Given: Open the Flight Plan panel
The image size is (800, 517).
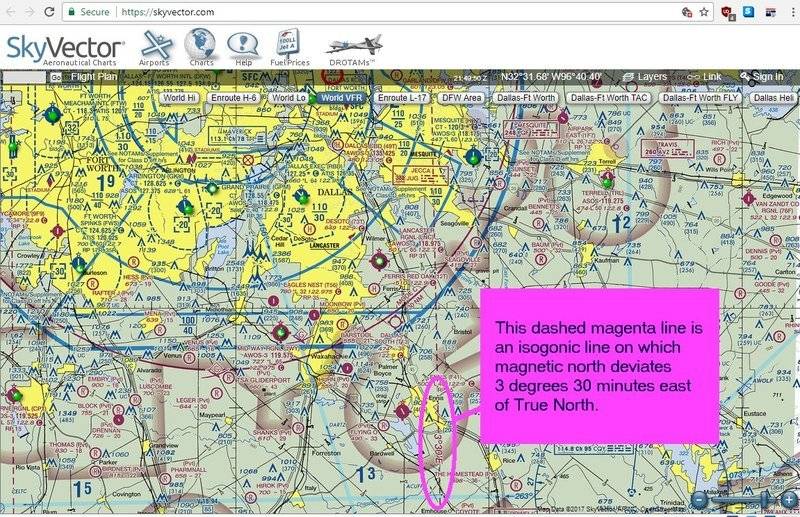Looking at the screenshot, I should [93, 77].
